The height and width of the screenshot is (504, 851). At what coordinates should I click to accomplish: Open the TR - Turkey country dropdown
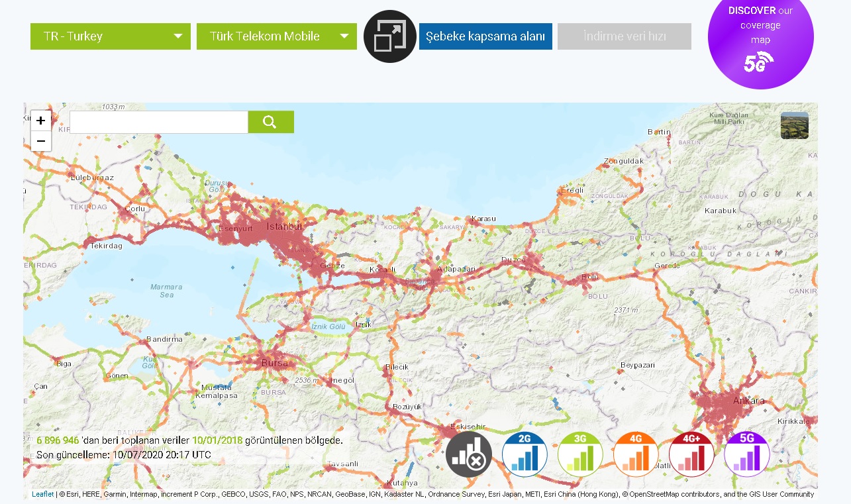coord(111,36)
